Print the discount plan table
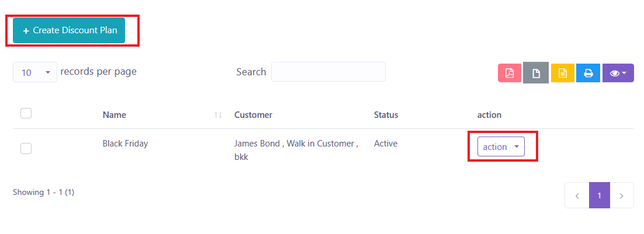This screenshot has width=644, height=234. click(588, 73)
